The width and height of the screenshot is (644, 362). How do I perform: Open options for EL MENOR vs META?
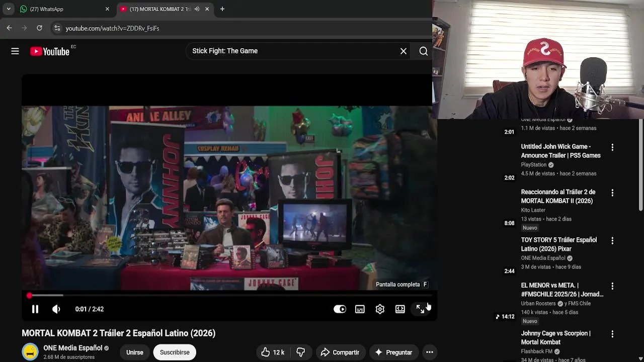(612, 286)
